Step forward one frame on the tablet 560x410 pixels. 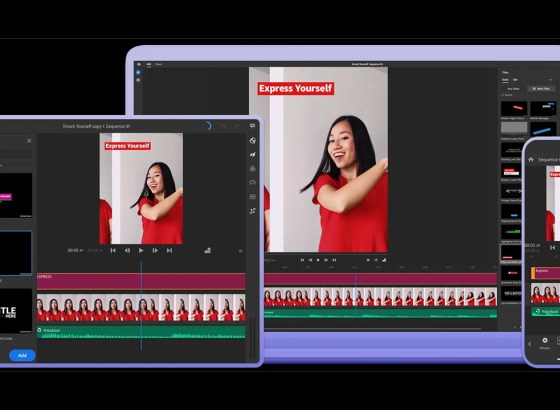[155, 251]
